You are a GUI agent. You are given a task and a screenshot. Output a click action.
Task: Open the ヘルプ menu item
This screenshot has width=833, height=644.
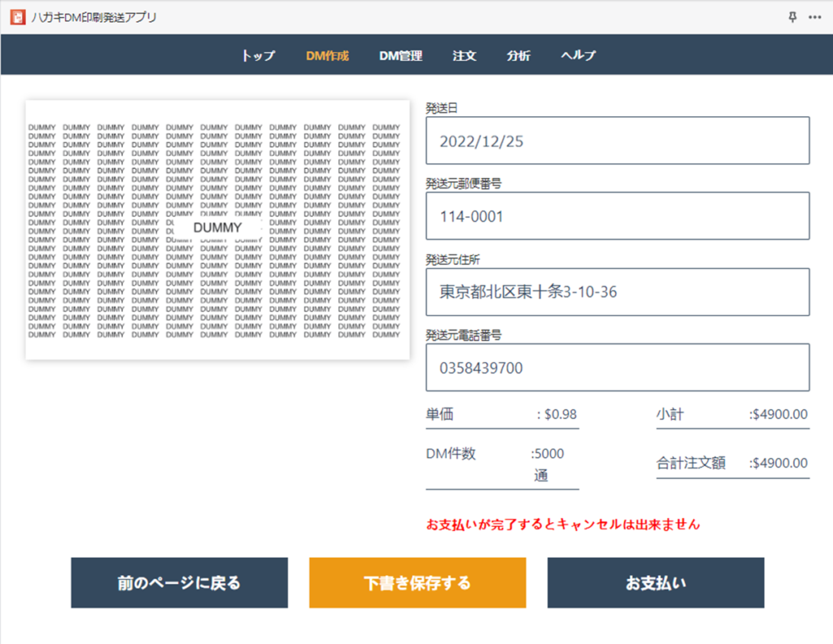[578, 55]
